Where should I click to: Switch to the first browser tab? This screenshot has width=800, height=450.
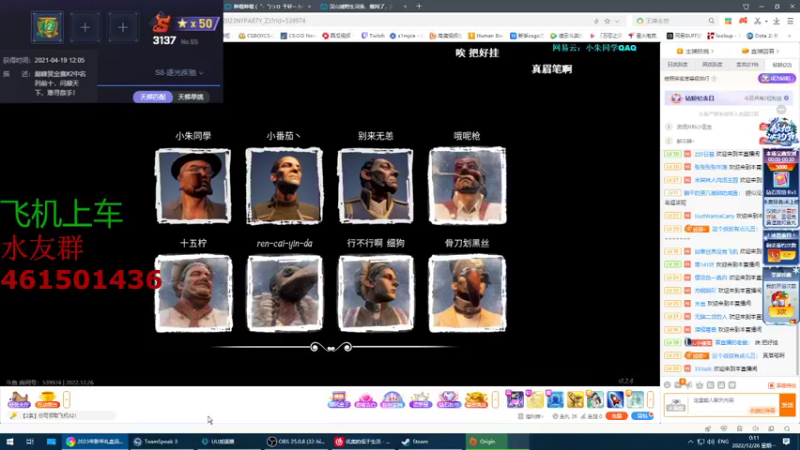click(265, 6)
